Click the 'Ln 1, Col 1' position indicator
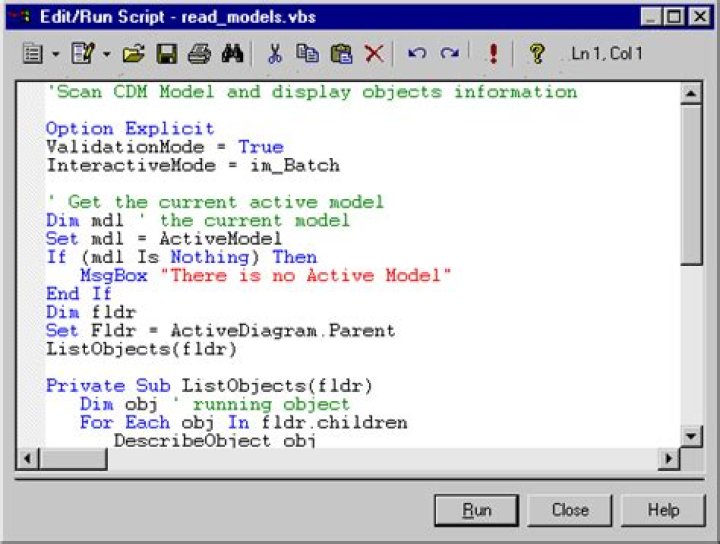The image size is (720, 544). click(606, 54)
